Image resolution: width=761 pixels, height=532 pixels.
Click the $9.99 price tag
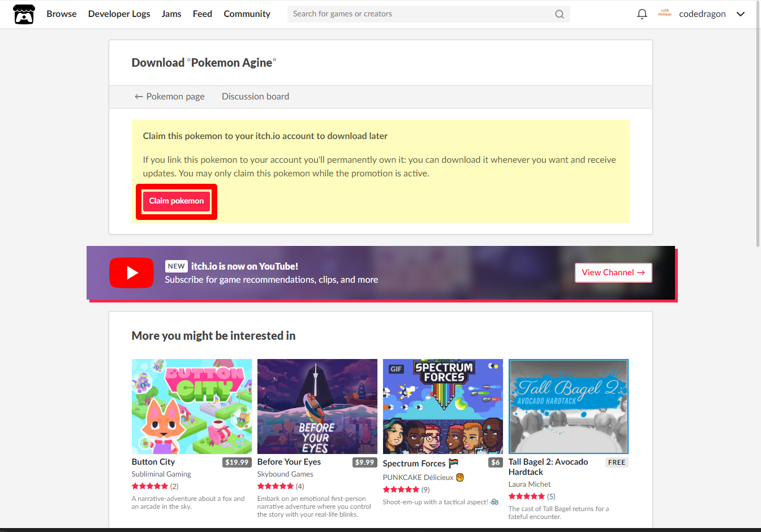click(365, 462)
